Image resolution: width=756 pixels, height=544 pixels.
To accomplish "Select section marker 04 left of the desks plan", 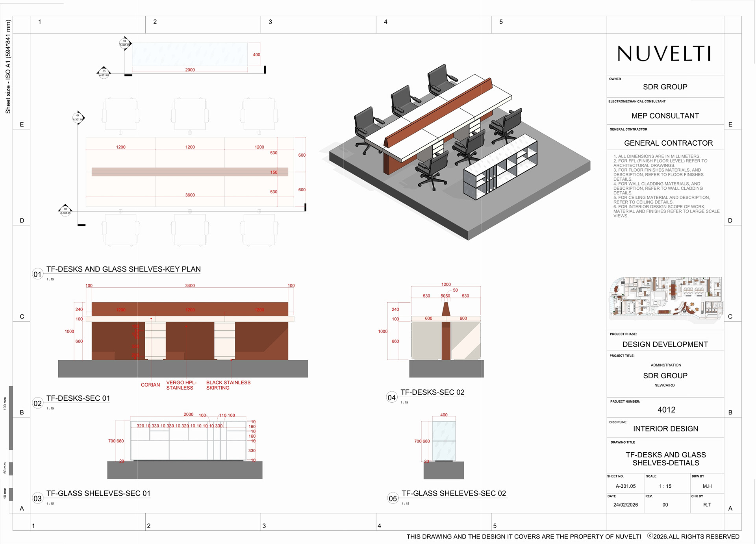I will coord(78,118).
